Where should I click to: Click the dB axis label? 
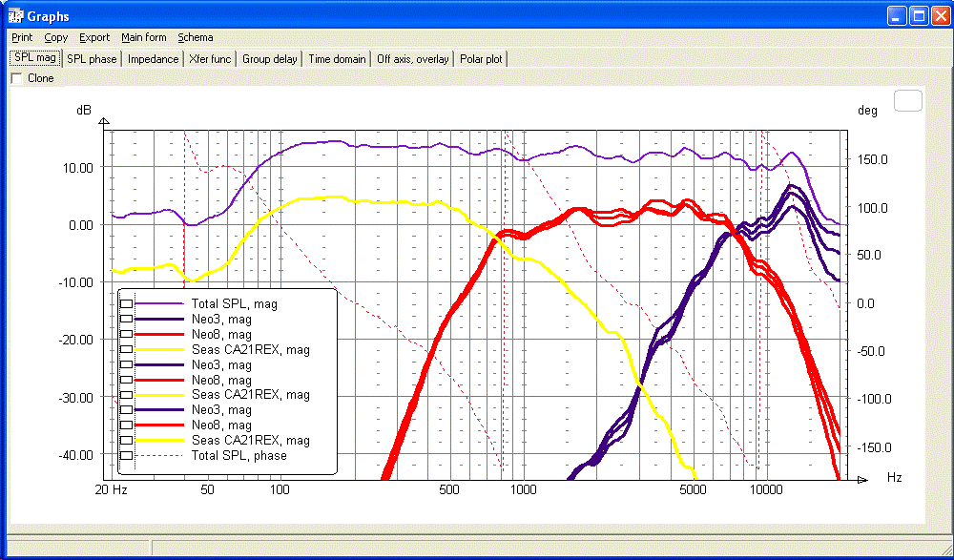coord(84,110)
